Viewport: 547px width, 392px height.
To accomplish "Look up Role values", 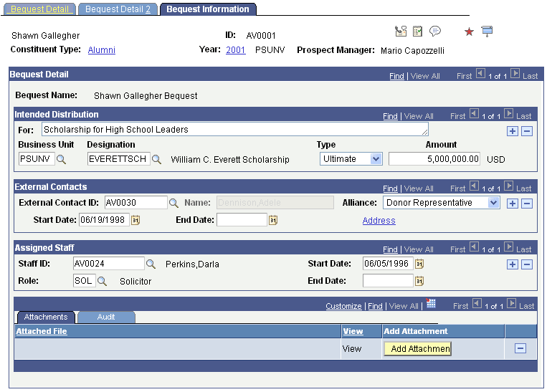I will point(102,281).
